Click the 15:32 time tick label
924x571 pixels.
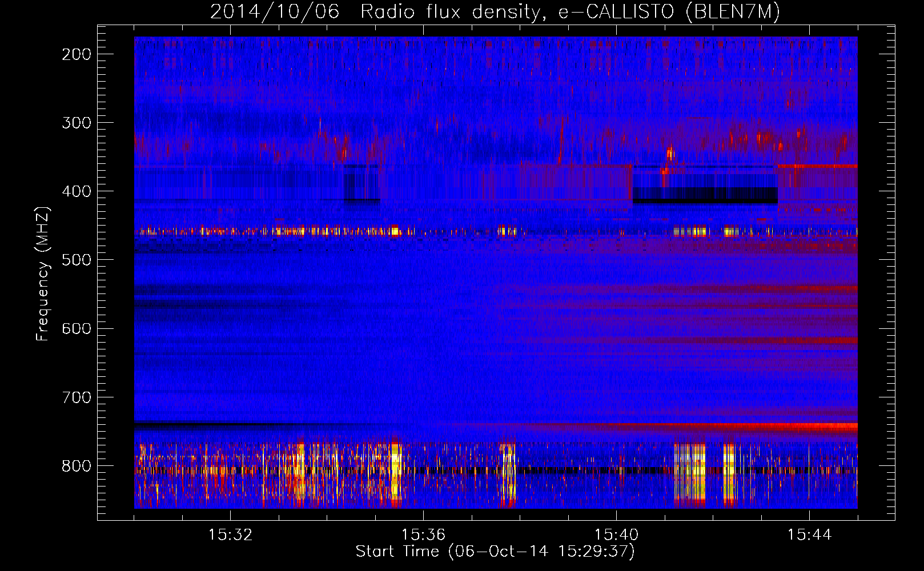point(230,535)
